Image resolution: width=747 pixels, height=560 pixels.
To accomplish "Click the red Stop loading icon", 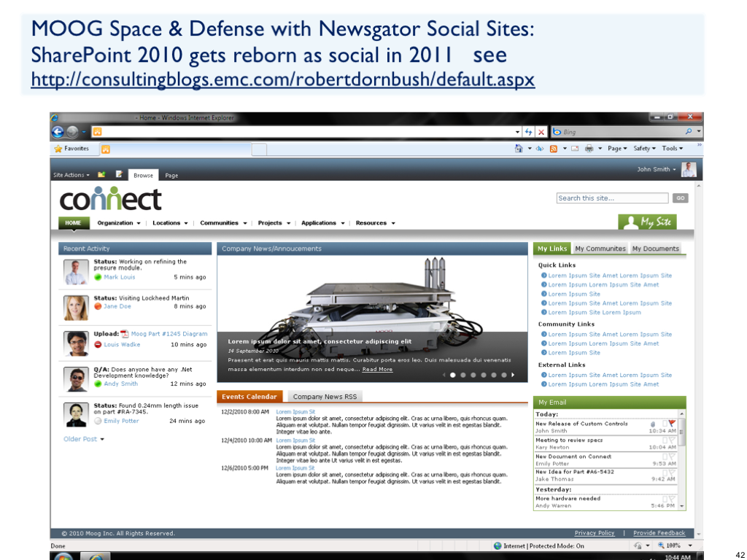I will [541, 132].
